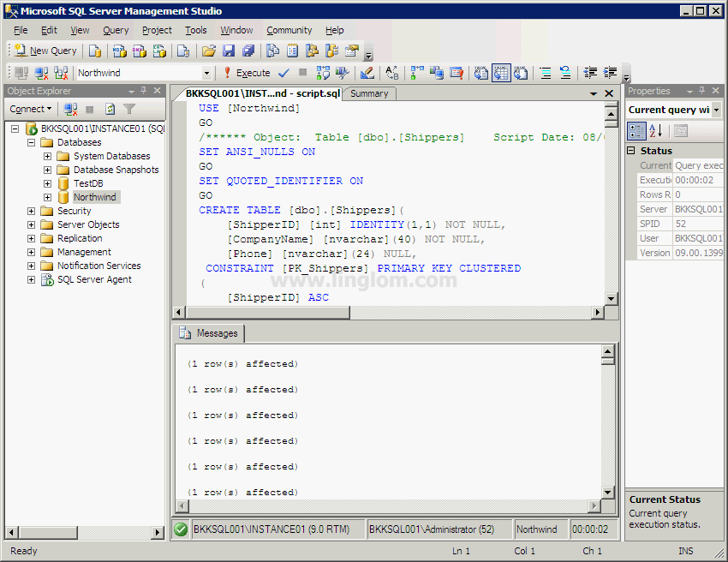Uncomment the selected lines
The height and width of the screenshot is (562, 728).
pyautogui.click(x=565, y=73)
